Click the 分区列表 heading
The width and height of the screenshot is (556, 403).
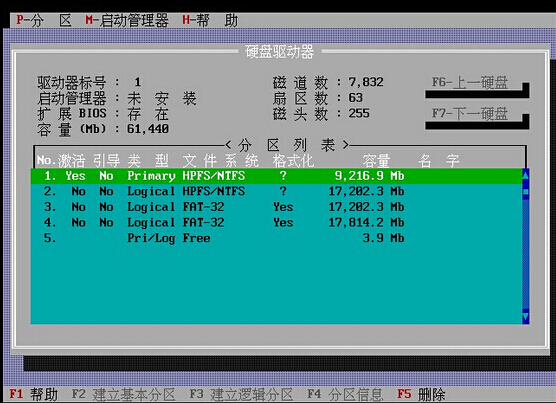287,145
